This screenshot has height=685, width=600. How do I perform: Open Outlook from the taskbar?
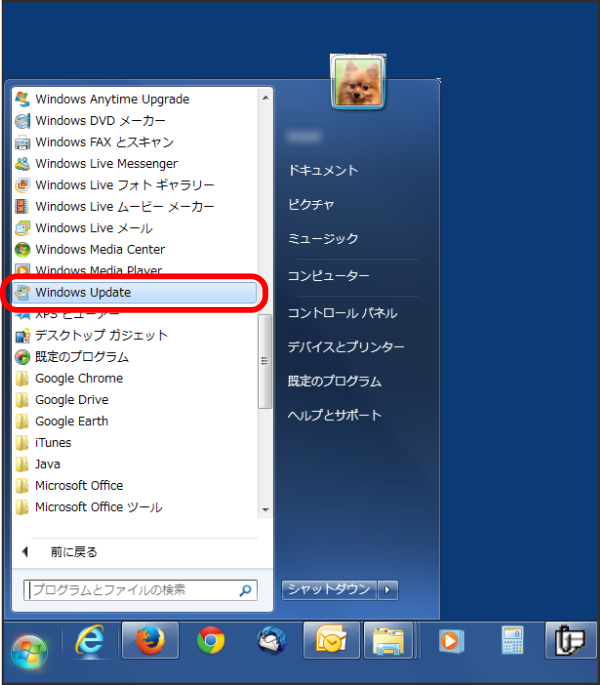[331, 640]
